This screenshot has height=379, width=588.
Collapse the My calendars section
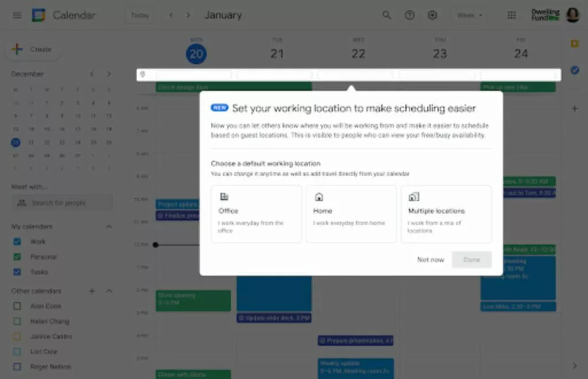point(109,227)
